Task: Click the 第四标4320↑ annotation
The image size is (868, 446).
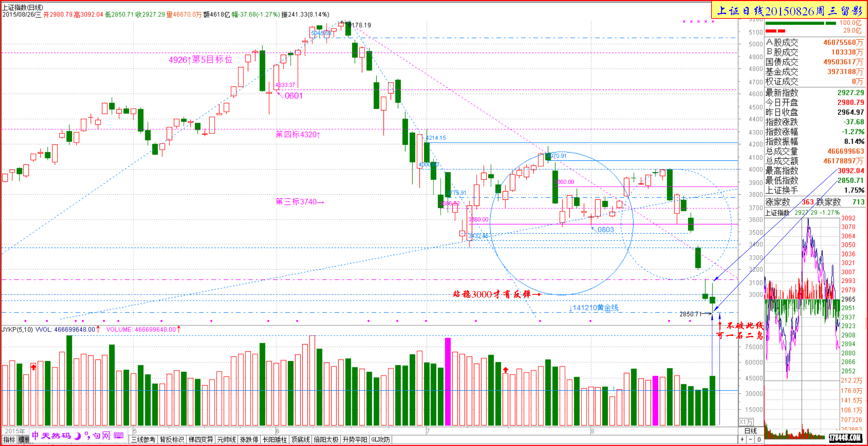Action: (298, 134)
